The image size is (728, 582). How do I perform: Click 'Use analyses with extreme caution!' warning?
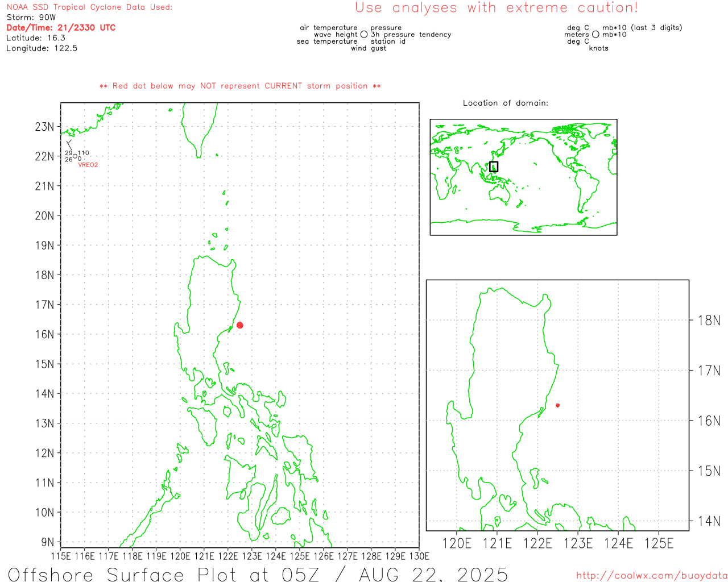tap(497, 8)
